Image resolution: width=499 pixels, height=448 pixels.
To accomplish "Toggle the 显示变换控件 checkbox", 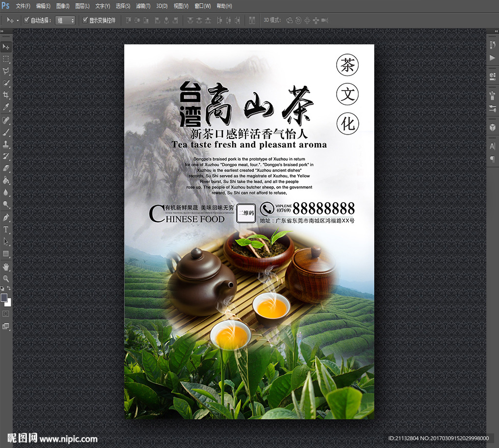I will pyautogui.click(x=85, y=20).
